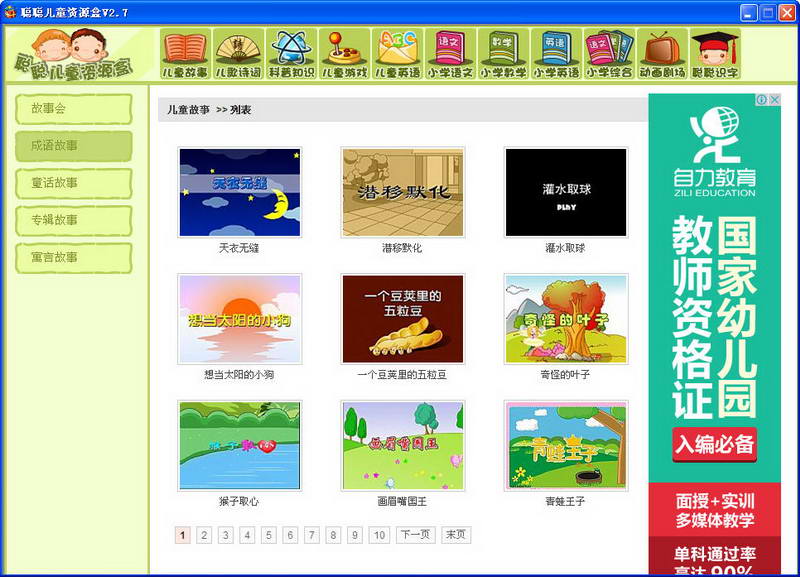Open the 奇怪的叶子 thumbnail

tap(566, 319)
